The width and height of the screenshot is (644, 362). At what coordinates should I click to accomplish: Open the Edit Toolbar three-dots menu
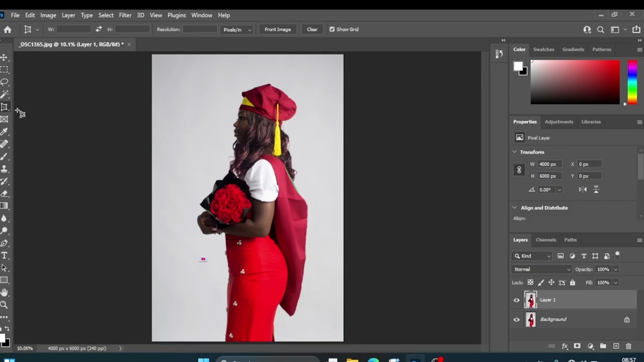click(4, 317)
